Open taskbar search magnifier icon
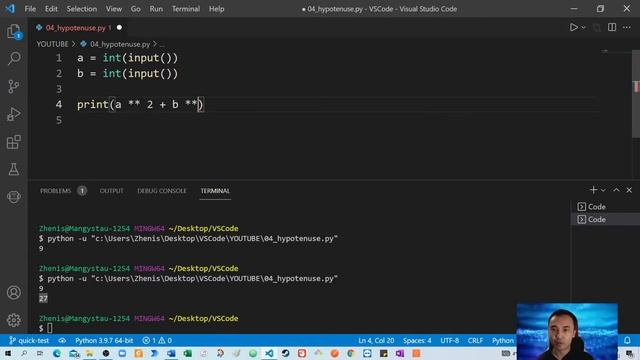Screen dimensions: 640x360 (x=24, y=353)
